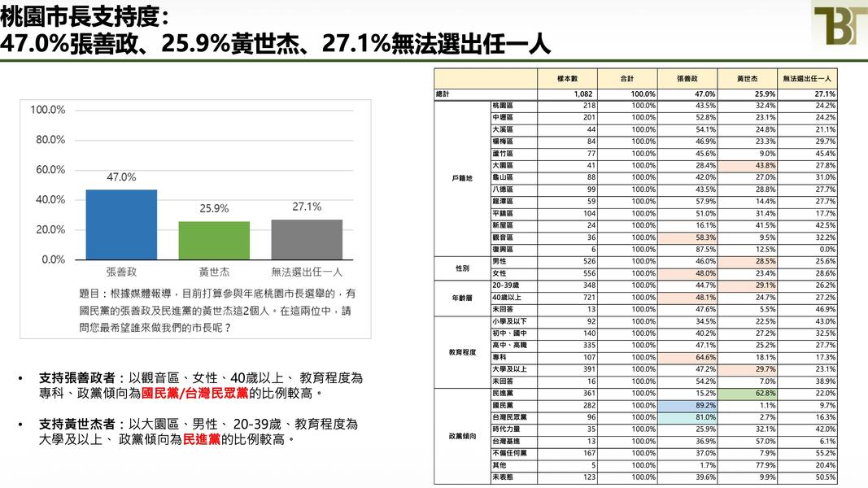Click the red text 國民黨/台灣民眾黨
This screenshot has width=868, height=488.
pos(195,394)
